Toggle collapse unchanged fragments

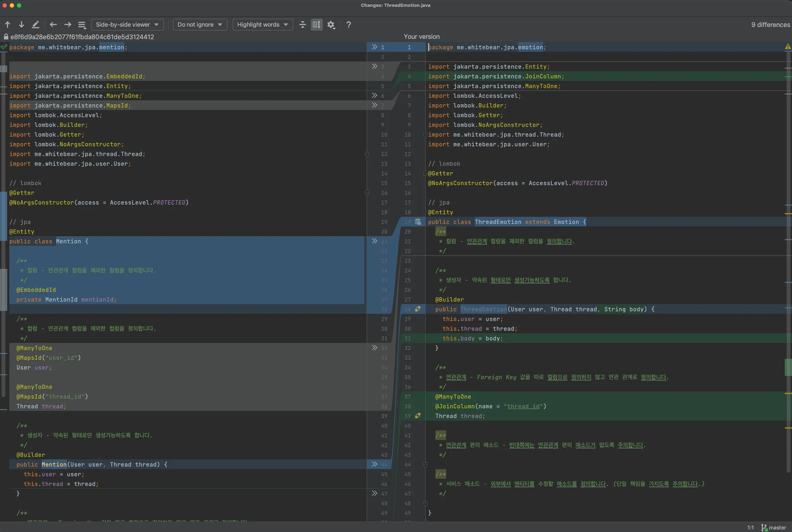tap(303, 25)
